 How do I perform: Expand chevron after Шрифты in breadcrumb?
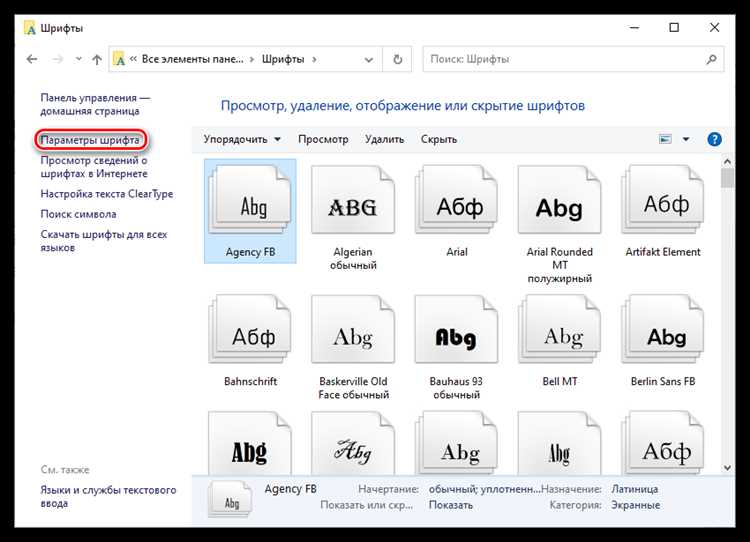tap(314, 59)
